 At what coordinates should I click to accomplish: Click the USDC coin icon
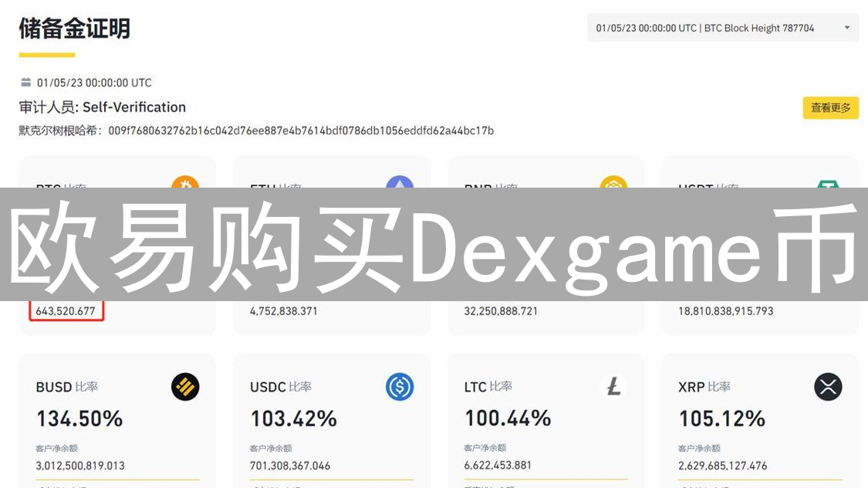[x=399, y=387]
